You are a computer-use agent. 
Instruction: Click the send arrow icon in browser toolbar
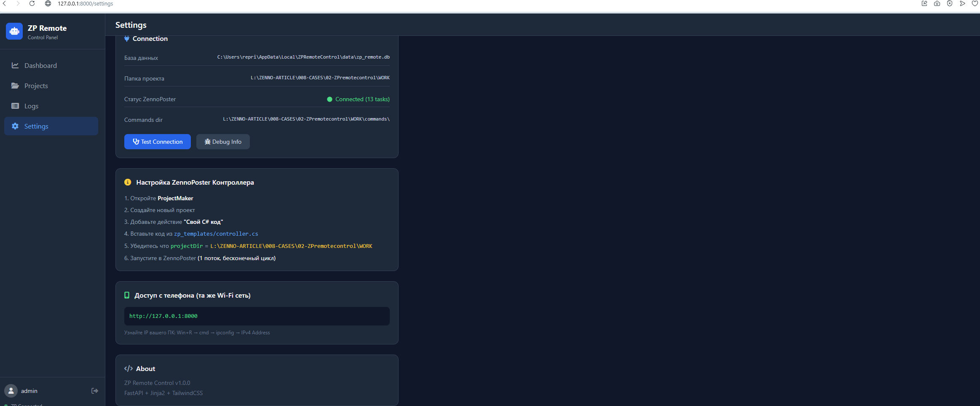pyautogui.click(x=962, y=3)
